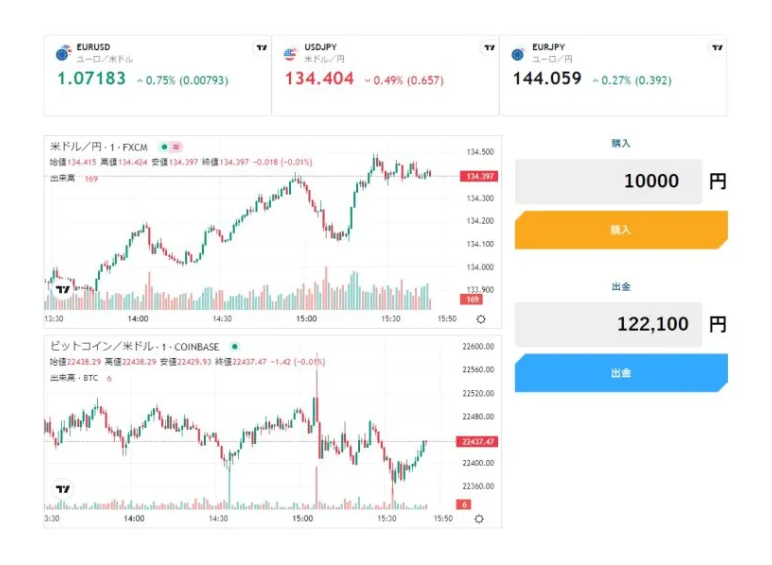Click the withdrawal amount field showing 122,100
This screenshot has height=565, width=772.
pyautogui.click(x=608, y=324)
